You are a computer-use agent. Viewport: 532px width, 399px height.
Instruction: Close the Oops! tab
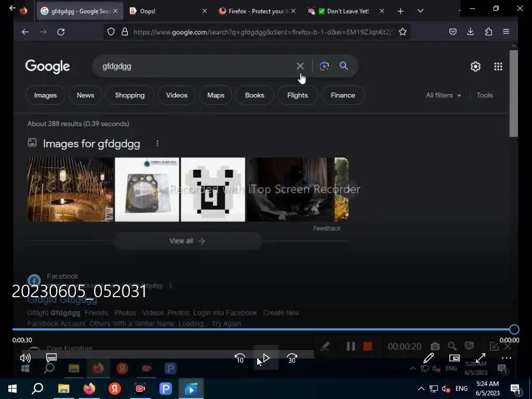pos(204,11)
